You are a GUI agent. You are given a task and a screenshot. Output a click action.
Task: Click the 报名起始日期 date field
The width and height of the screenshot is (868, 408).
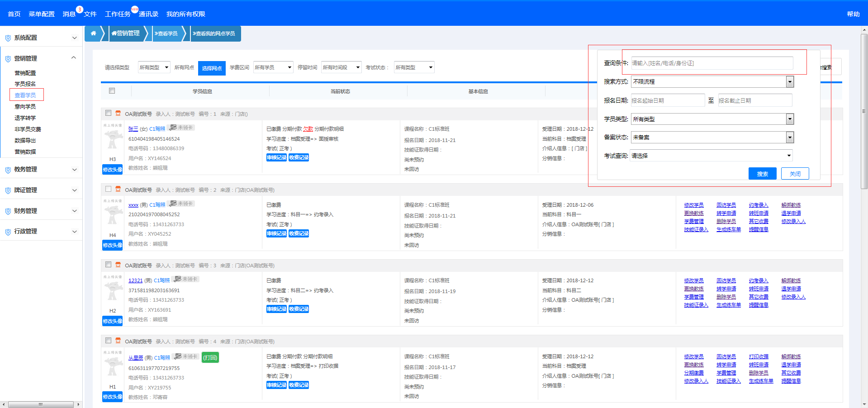point(668,100)
